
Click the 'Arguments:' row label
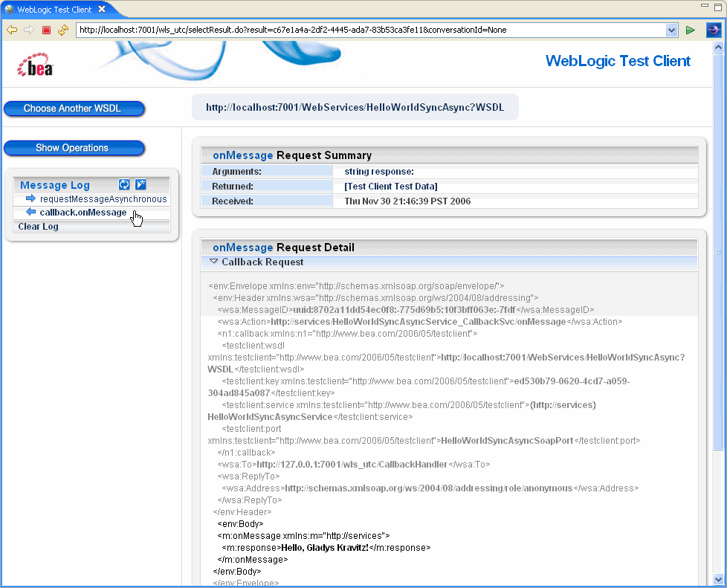(x=236, y=172)
